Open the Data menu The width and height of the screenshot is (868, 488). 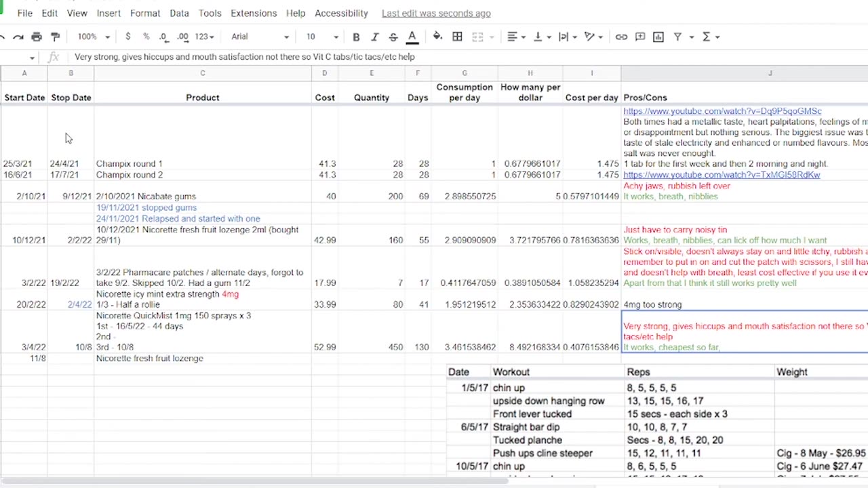[x=179, y=13]
